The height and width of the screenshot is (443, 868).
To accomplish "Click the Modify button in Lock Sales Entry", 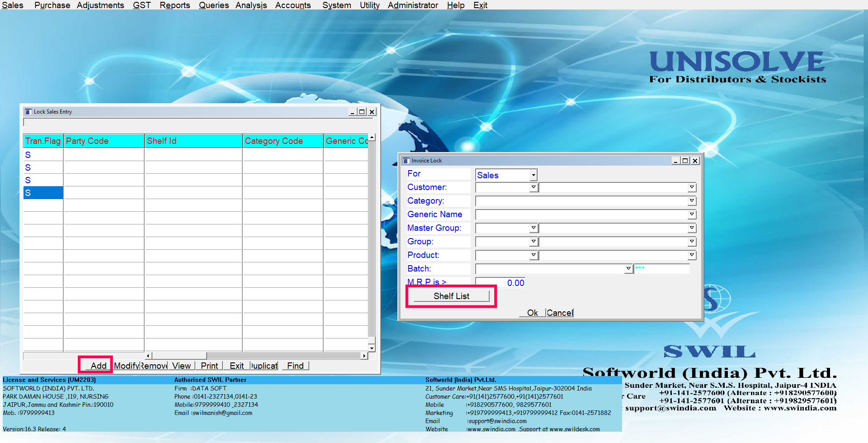I will (x=126, y=366).
